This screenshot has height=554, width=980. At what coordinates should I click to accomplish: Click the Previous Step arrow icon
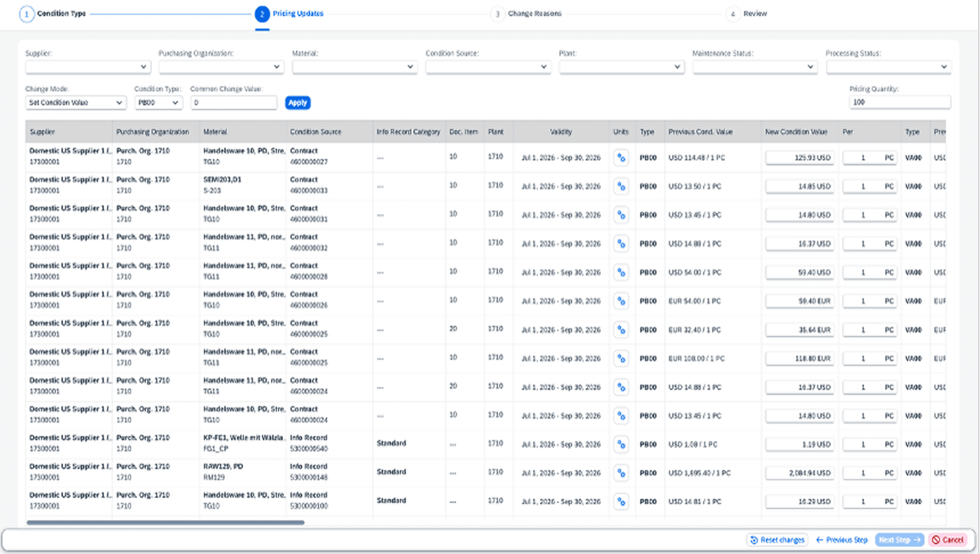tap(819, 539)
